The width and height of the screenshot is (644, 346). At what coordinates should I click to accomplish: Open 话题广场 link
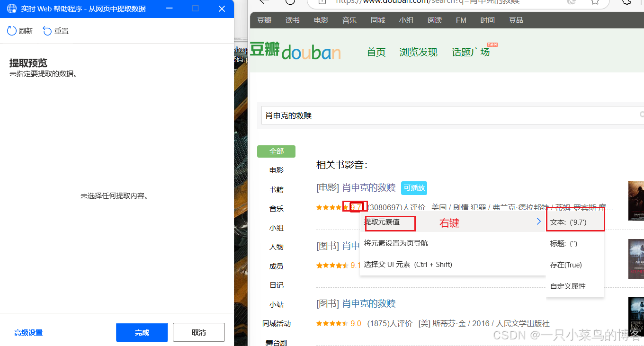coord(471,52)
